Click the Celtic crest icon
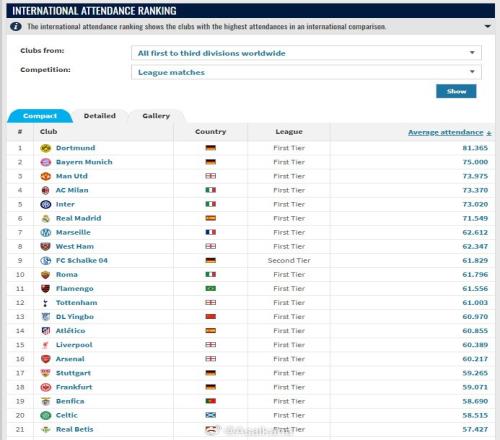 (46, 415)
